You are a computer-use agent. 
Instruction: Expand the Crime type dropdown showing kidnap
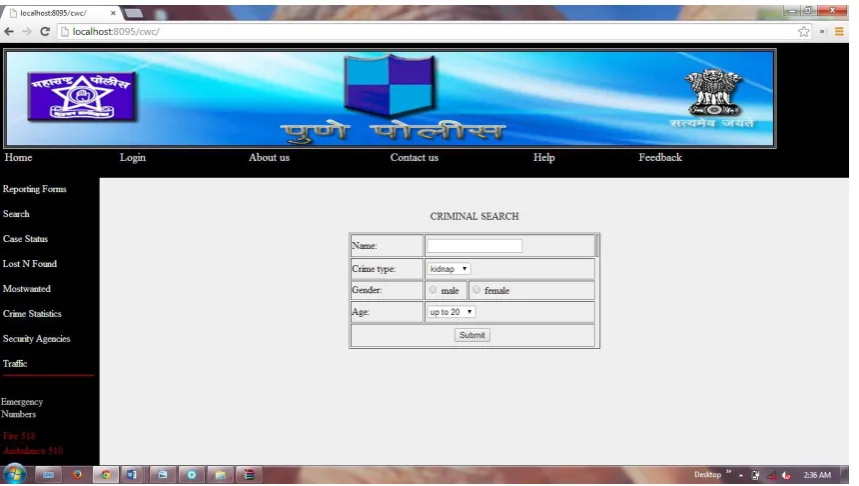pos(449,269)
